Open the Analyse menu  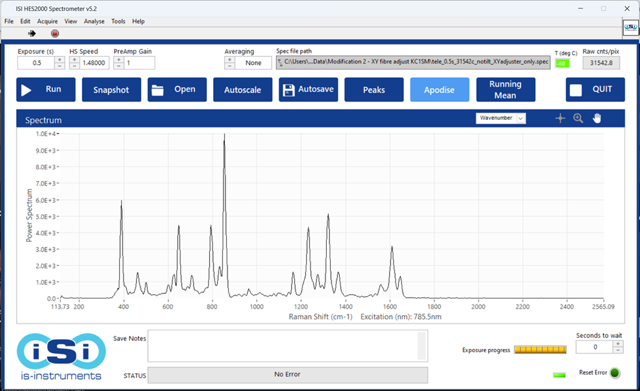point(94,21)
